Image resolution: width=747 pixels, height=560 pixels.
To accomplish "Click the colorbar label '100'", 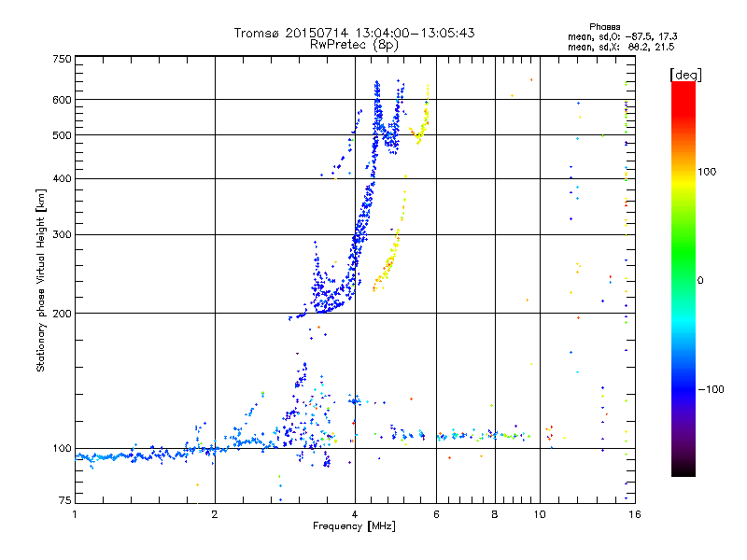I will 707,172.
